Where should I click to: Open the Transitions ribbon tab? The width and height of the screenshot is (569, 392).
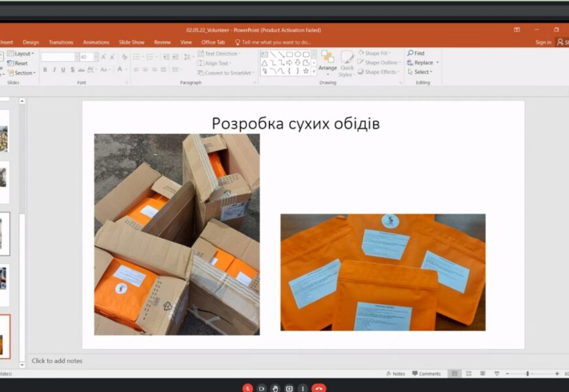click(x=61, y=42)
